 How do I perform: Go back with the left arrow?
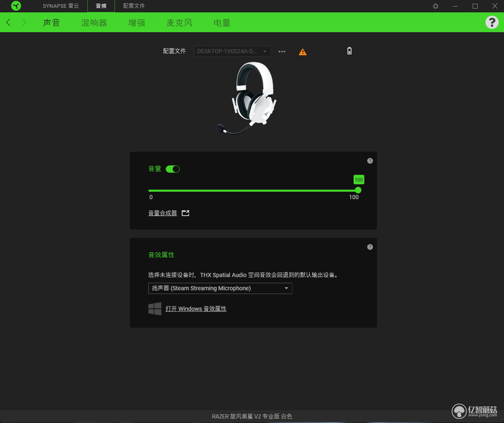(x=8, y=22)
